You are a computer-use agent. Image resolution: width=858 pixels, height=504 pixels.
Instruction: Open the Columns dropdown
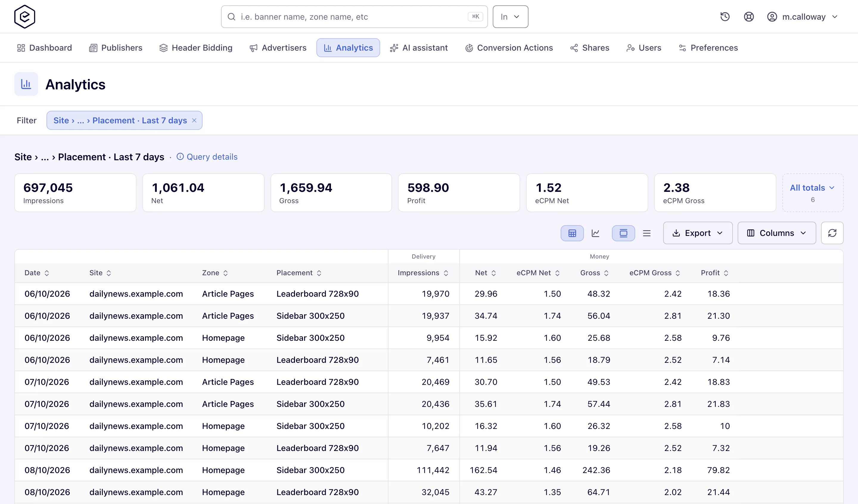tap(777, 233)
